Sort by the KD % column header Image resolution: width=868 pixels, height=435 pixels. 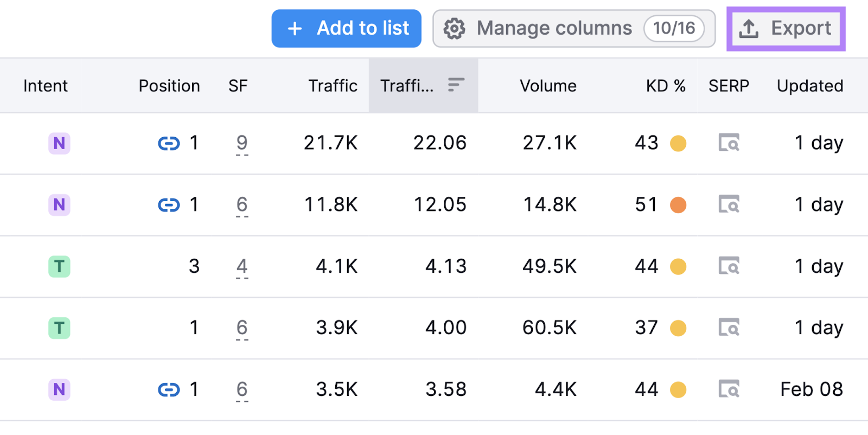point(666,86)
